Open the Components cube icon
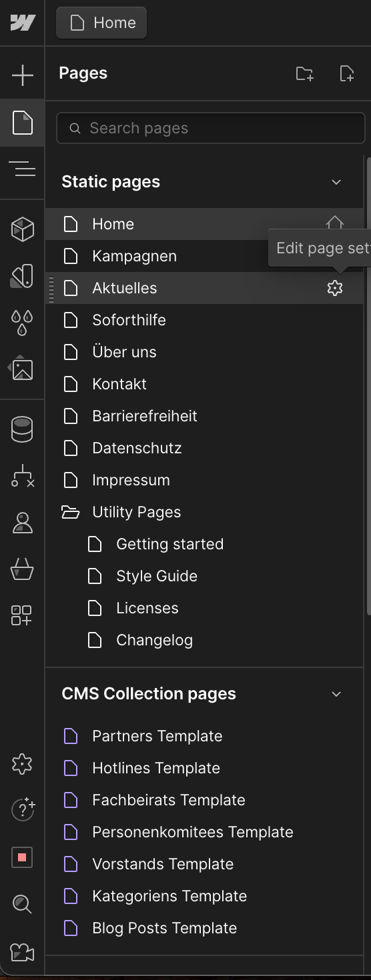 pyautogui.click(x=22, y=229)
